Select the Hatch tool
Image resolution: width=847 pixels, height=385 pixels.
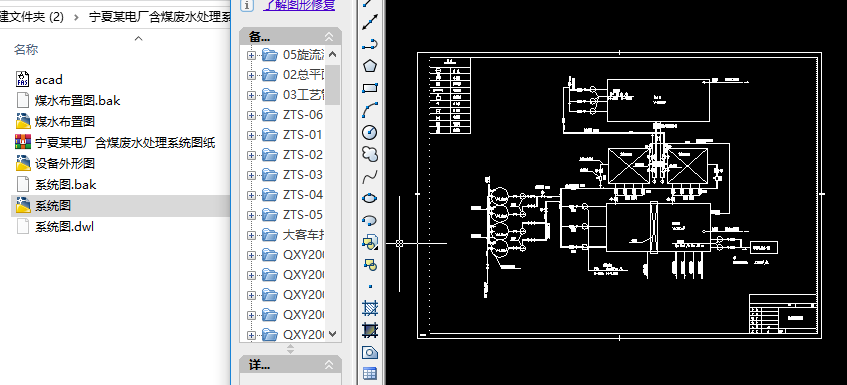pos(370,308)
